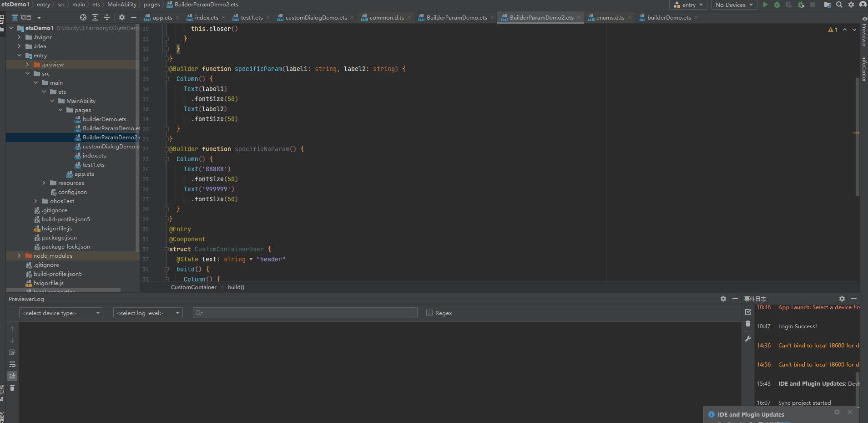Open the select log level dropdown

pyautogui.click(x=148, y=313)
